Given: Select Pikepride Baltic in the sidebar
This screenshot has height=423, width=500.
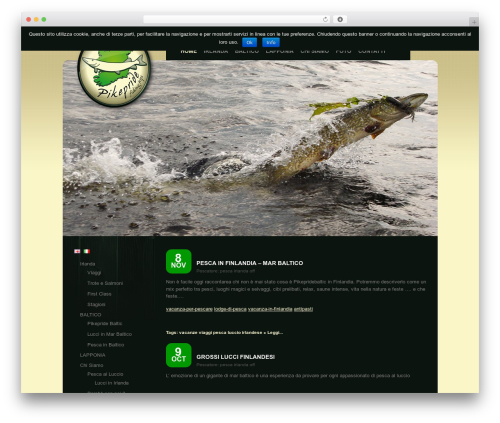Looking at the screenshot, I should click(x=105, y=323).
